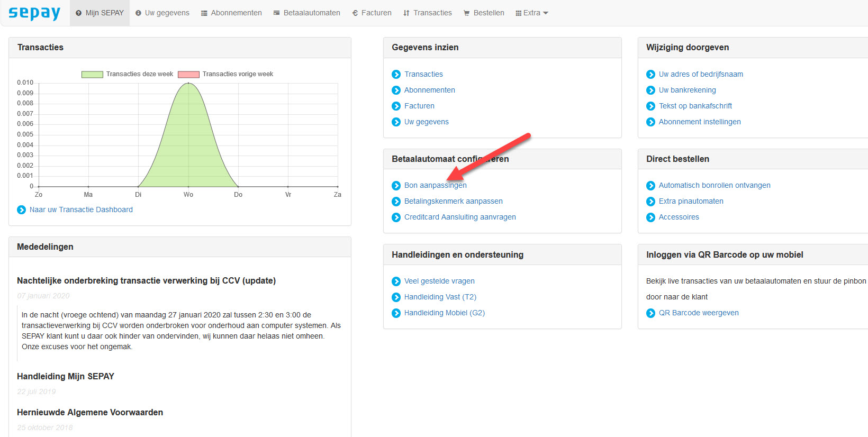Open the Accessoires link
This screenshot has height=437, width=868.
click(679, 217)
